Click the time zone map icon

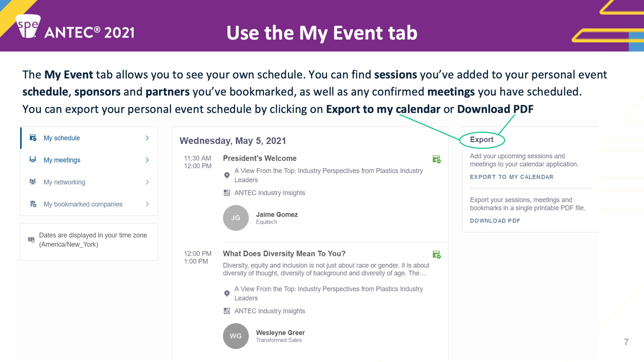[x=31, y=240]
